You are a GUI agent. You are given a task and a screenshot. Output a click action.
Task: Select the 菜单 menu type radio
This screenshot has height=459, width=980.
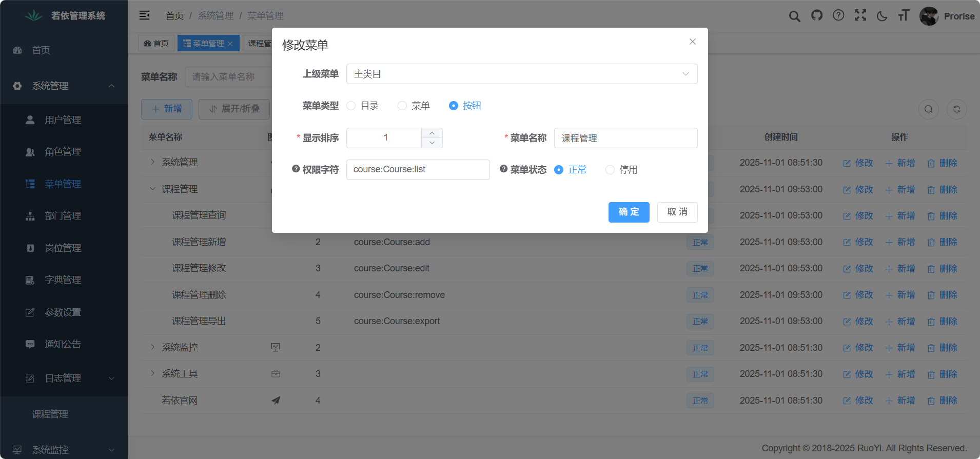pos(402,106)
